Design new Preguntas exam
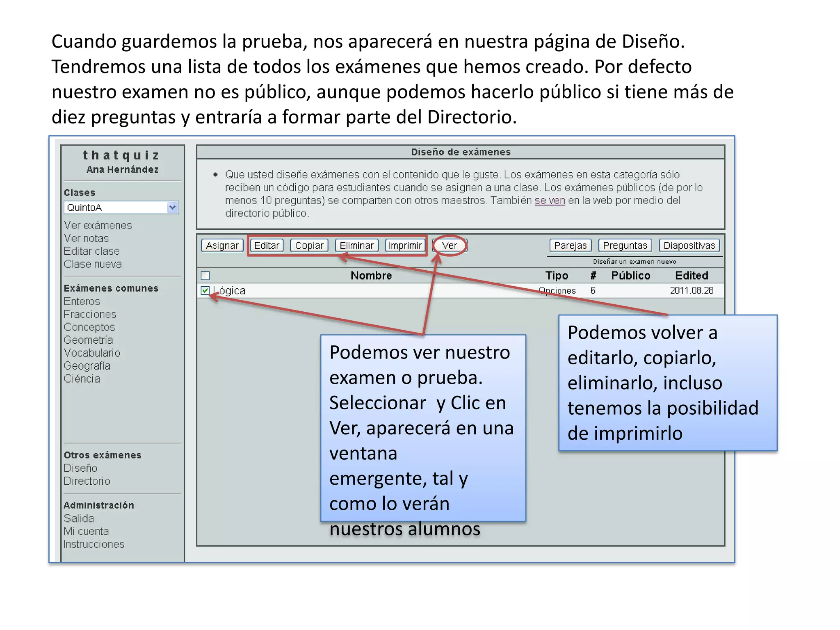 click(625, 246)
